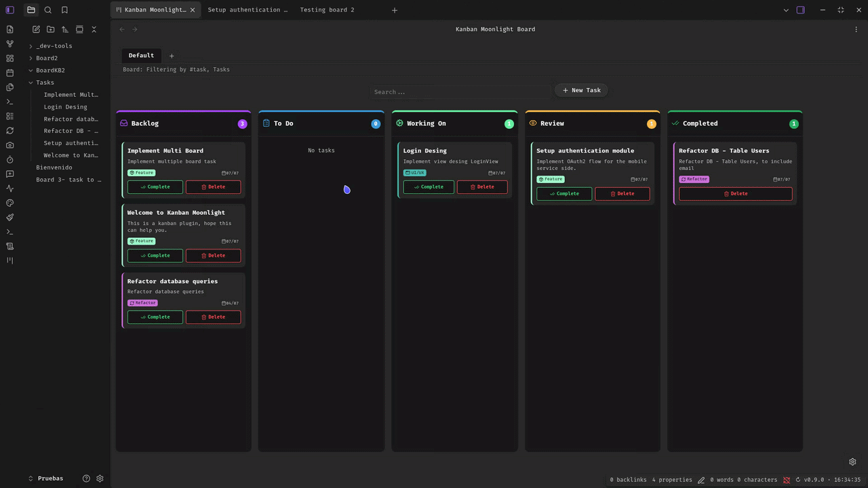This screenshot has width=868, height=488.
Task: Close the Kanban Moonlight Board tab
Action: click(193, 10)
